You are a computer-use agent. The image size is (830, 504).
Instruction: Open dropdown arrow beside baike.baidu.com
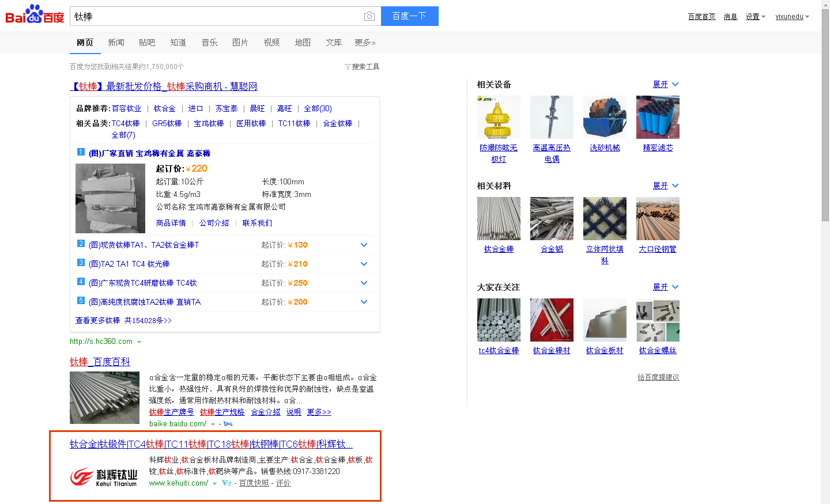click(213, 425)
